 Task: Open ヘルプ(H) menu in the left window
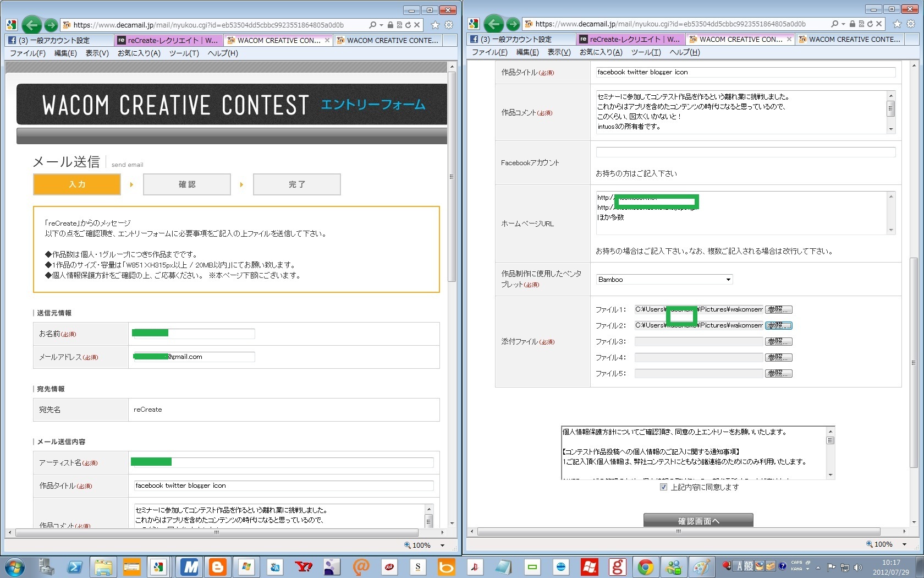pos(223,53)
